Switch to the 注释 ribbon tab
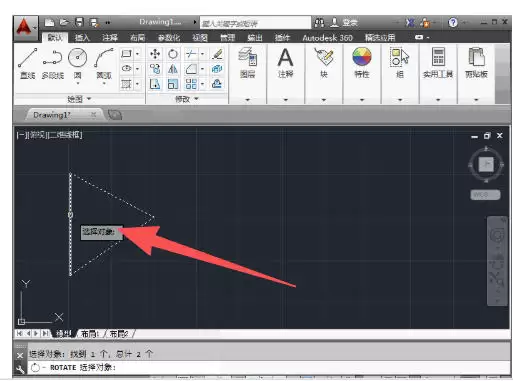The height and width of the screenshot is (381, 513). 110,38
